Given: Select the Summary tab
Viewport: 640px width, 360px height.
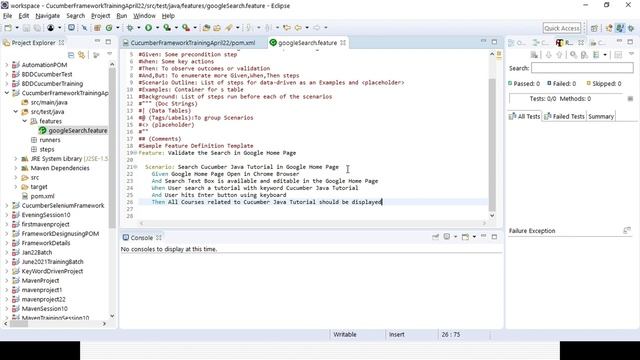Looking at the screenshot, I should (601, 116).
